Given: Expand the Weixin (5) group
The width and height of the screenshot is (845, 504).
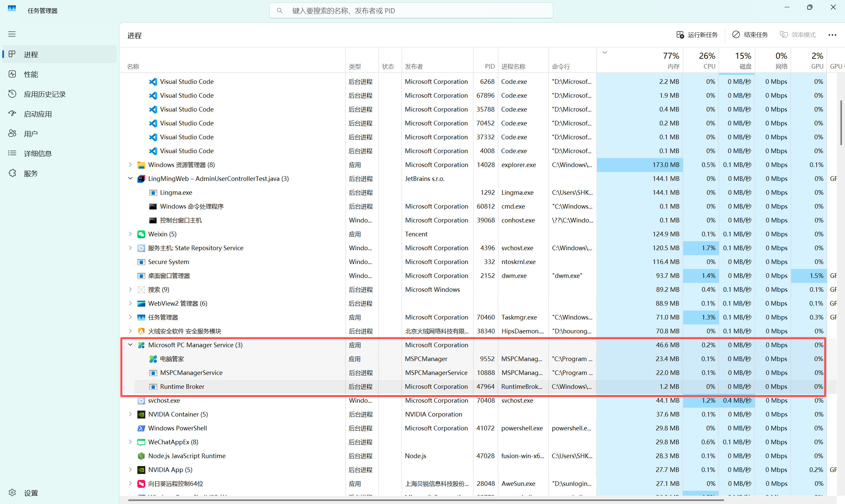Looking at the screenshot, I should coord(130,234).
